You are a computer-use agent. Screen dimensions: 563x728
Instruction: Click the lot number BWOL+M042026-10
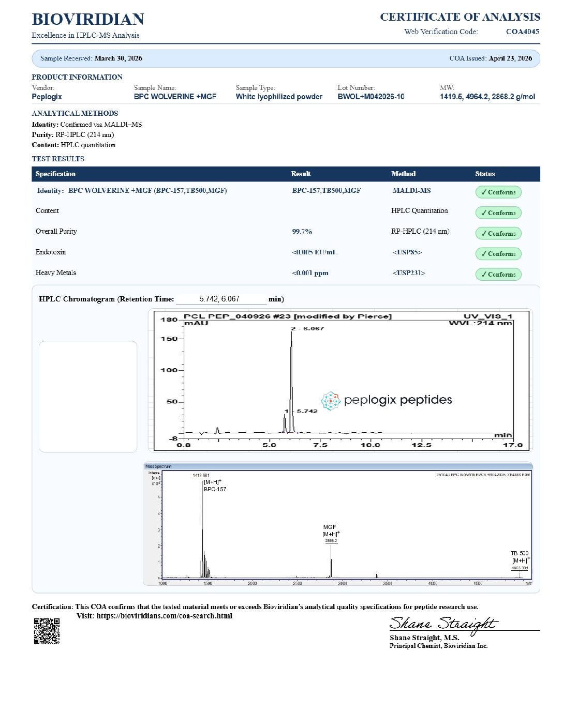click(371, 97)
